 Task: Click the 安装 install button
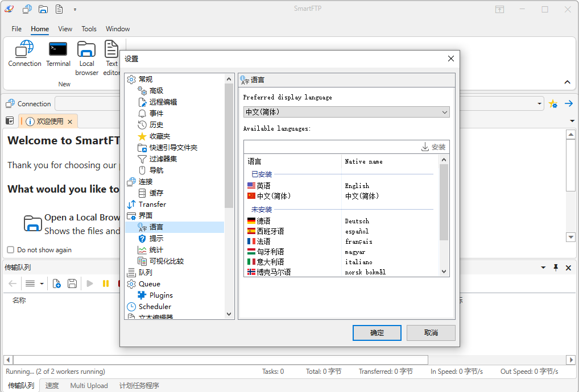tap(433, 147)
